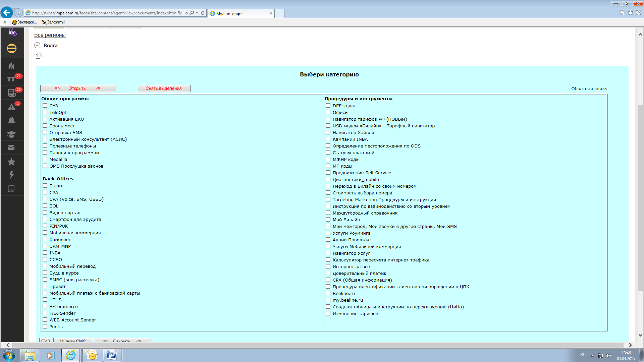
Task: Click the Мульти СМС button
Action: pos(73,341)
